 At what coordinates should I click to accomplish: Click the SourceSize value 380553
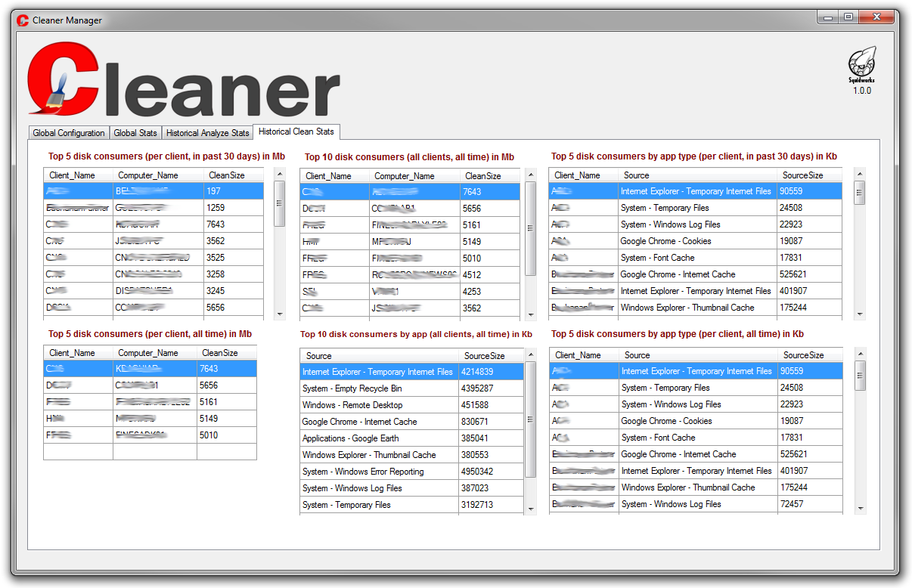[491, 455]
